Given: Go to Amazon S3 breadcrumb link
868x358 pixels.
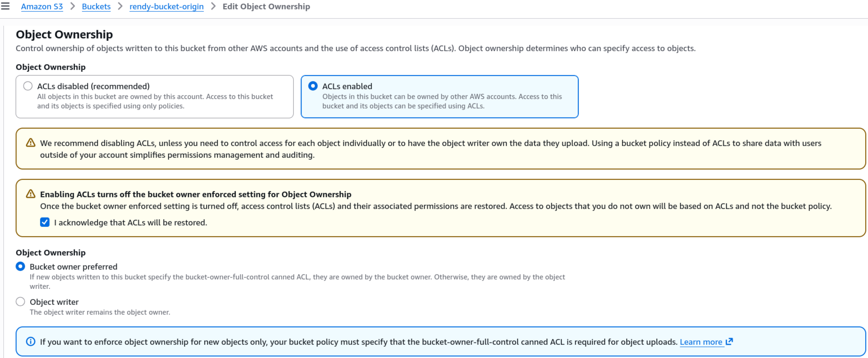Looking at the screenshot, I should point(42,7).
